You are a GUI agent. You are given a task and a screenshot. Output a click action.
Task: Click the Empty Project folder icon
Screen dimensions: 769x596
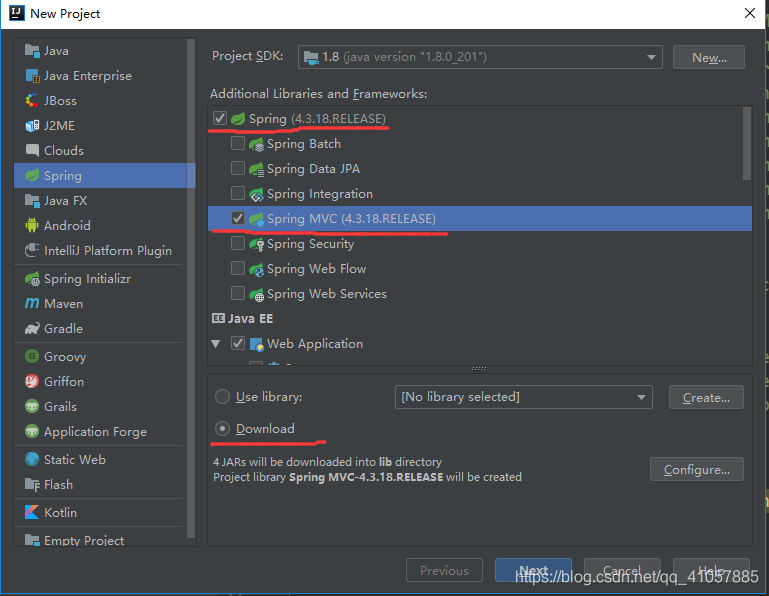pyautogui.click(x=32, y=540)
